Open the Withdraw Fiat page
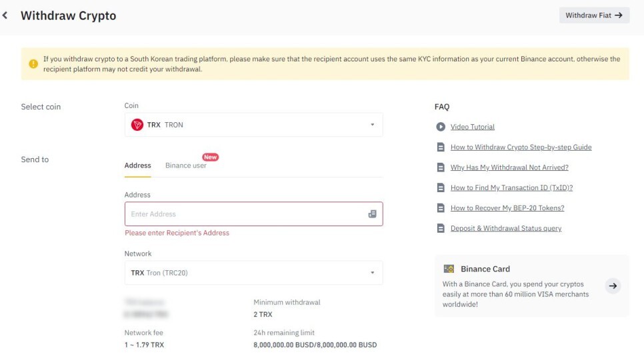The height and width of the screenshot is (363, 644). click(594, 15)
